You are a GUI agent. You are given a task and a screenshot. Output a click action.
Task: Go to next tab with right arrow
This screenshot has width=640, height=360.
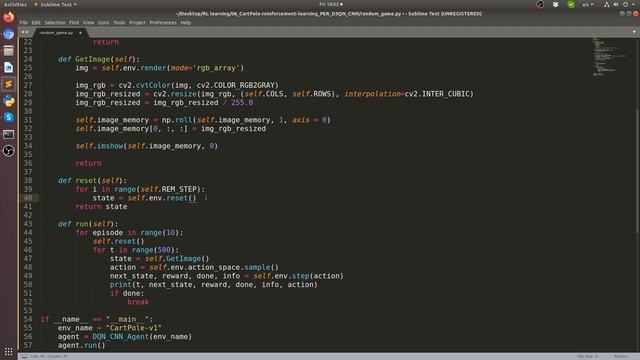[27, 32]
